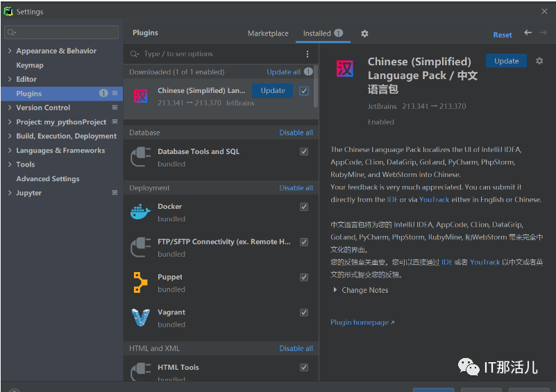Click the Chinese Language Pack icon in plugin list

140,96
